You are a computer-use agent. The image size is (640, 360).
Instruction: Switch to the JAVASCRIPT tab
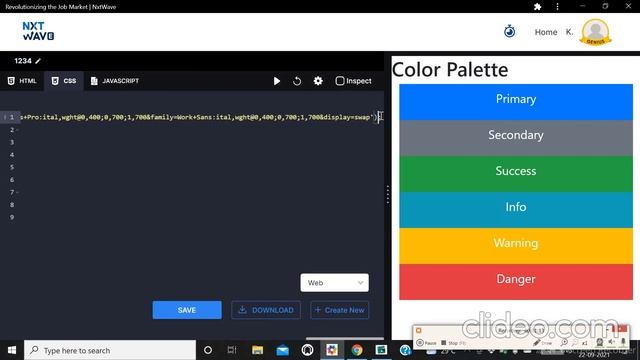pyautogui.click(x=115, y=81)
